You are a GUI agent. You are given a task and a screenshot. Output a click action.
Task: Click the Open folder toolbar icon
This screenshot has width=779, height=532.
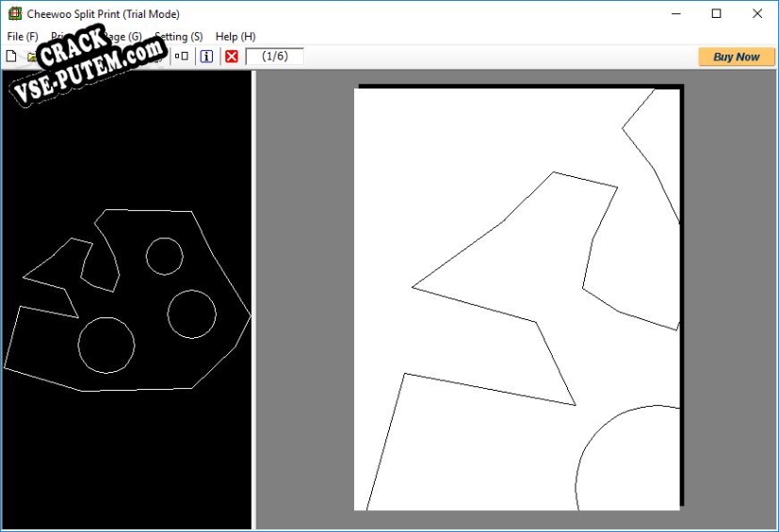pos(32,56)
